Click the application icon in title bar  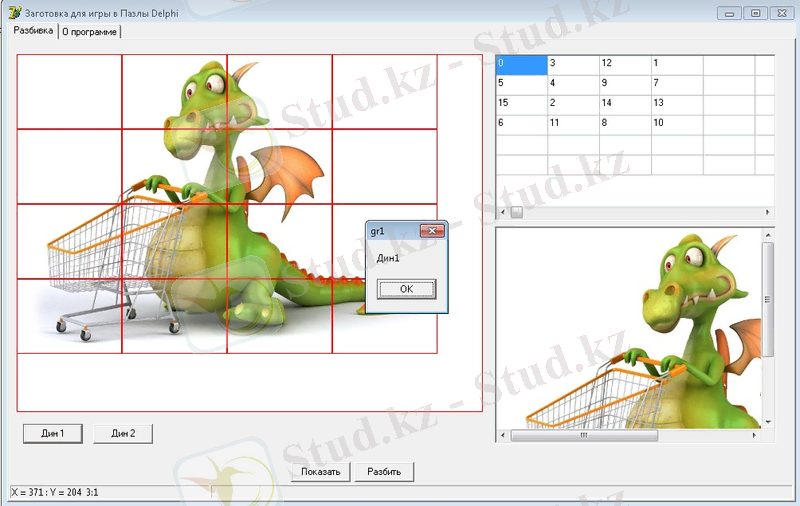(x=14, y=13)
